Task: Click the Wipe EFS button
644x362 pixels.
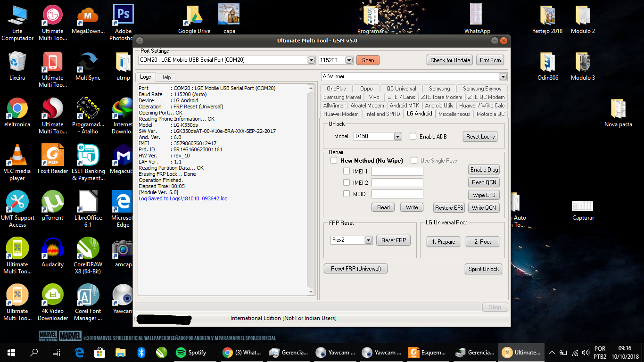Action: pyautogui.click(x=484, y=195)
